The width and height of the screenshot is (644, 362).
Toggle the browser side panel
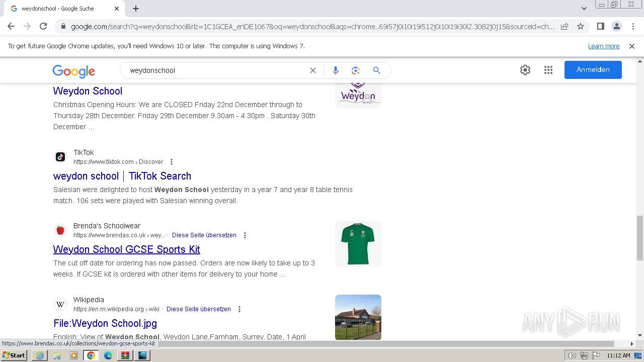pyautogui.click(x=600, y=26)
